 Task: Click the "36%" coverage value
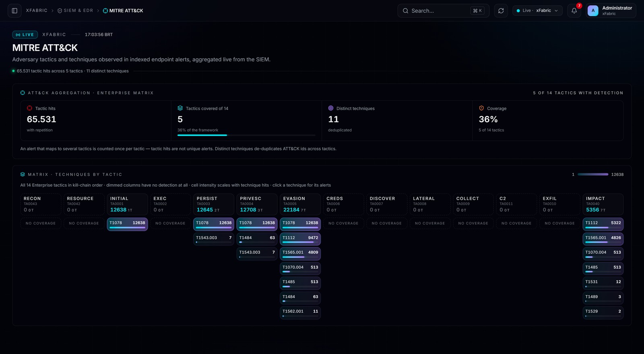488,119
